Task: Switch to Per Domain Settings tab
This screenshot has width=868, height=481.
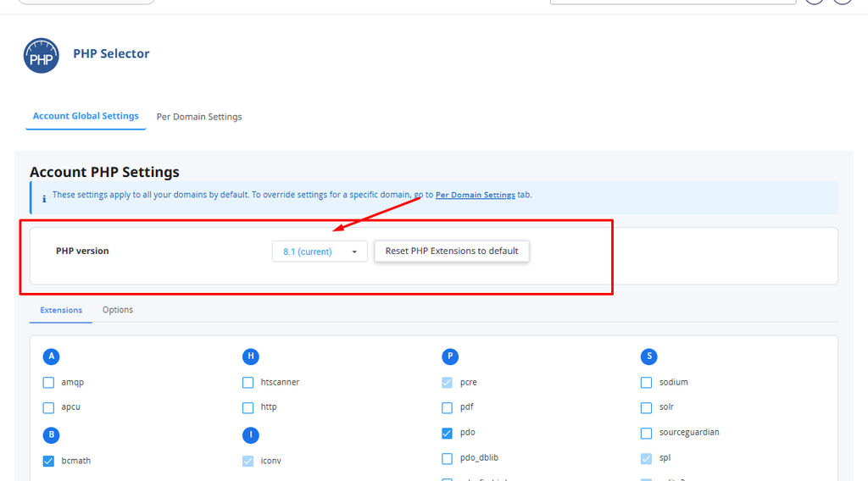Action: click(199, 117)
